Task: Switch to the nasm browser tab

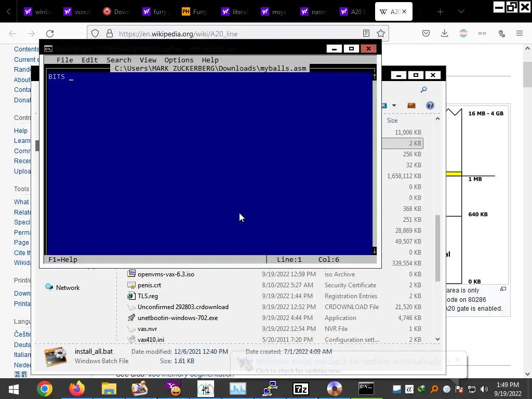Action: (x=314, y=12)
